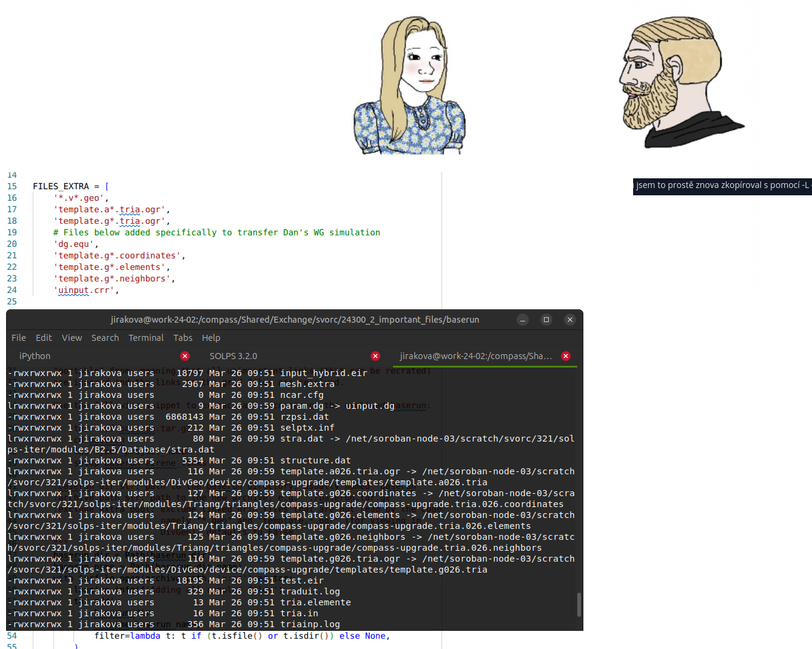Viewport: 812px width, 649px height.
Task: Click 'traduit.log' in the terminal listing
Action: pyautogui.click(x=310, y=591)
